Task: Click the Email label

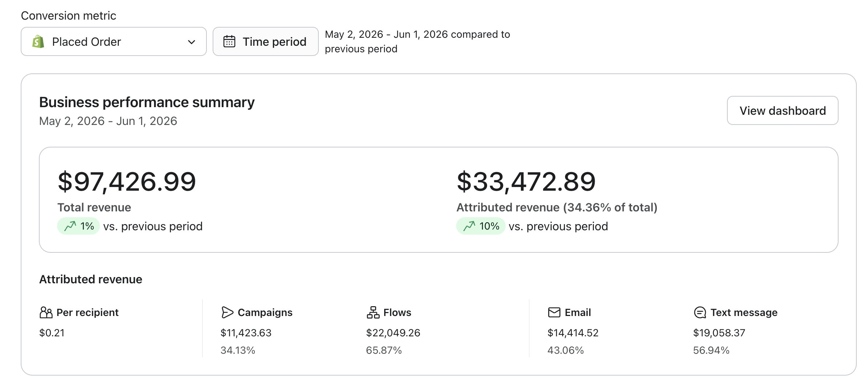Action: point(578,312)
